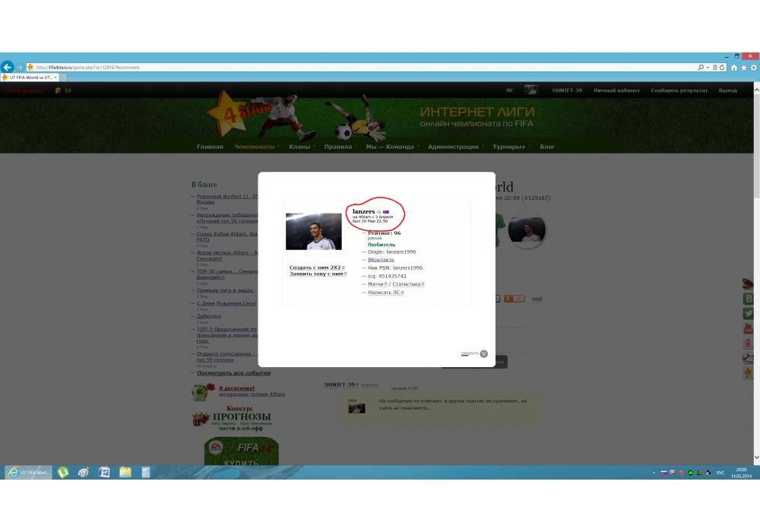
Task: Open Word from the Windows taskbar
Action: tap(105, 472)
